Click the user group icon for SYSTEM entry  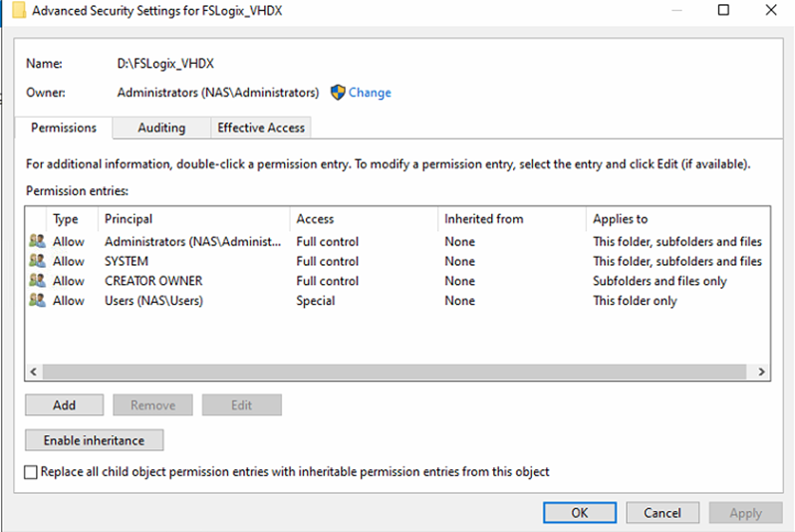tap(38, 261)
